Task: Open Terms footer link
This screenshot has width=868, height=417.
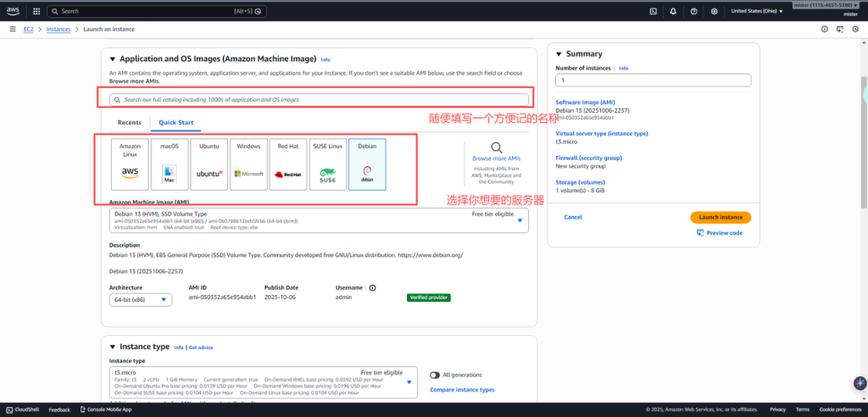Action: pyautogui.click(x=802, y=410)
